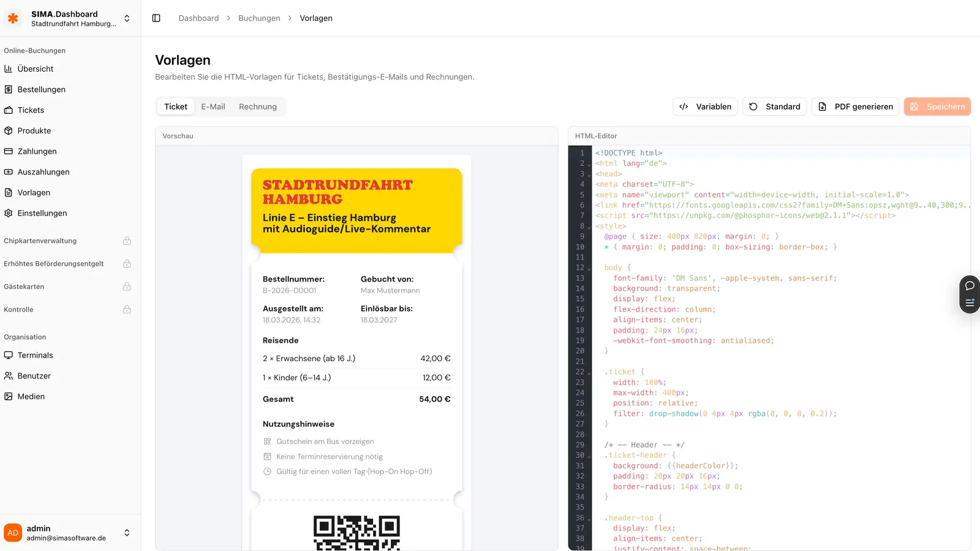Switch to the E-Mail tab
The width and height of the screenshot is (980, 551).
click(213, 107)
